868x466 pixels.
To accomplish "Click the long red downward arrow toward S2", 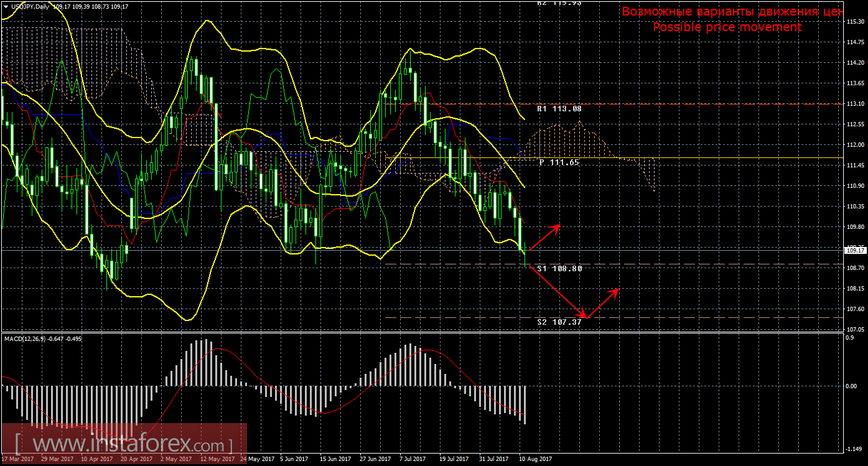I will tap(557, 291).
